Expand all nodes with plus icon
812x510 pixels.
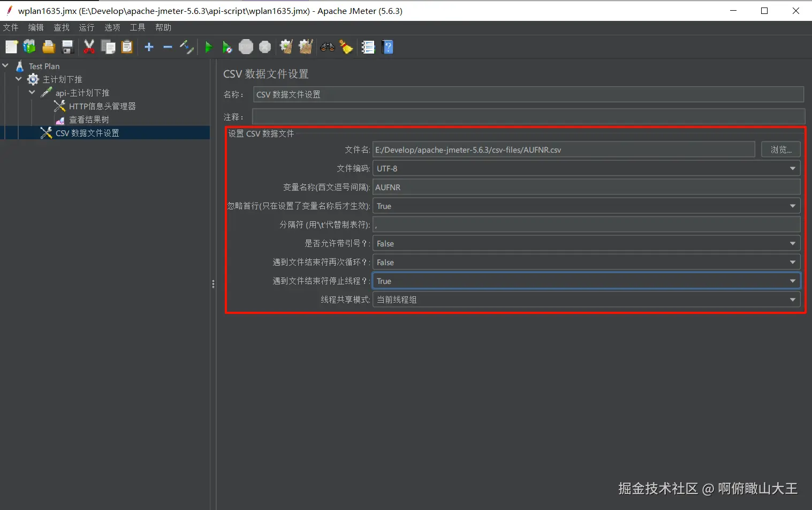[149, 47]
